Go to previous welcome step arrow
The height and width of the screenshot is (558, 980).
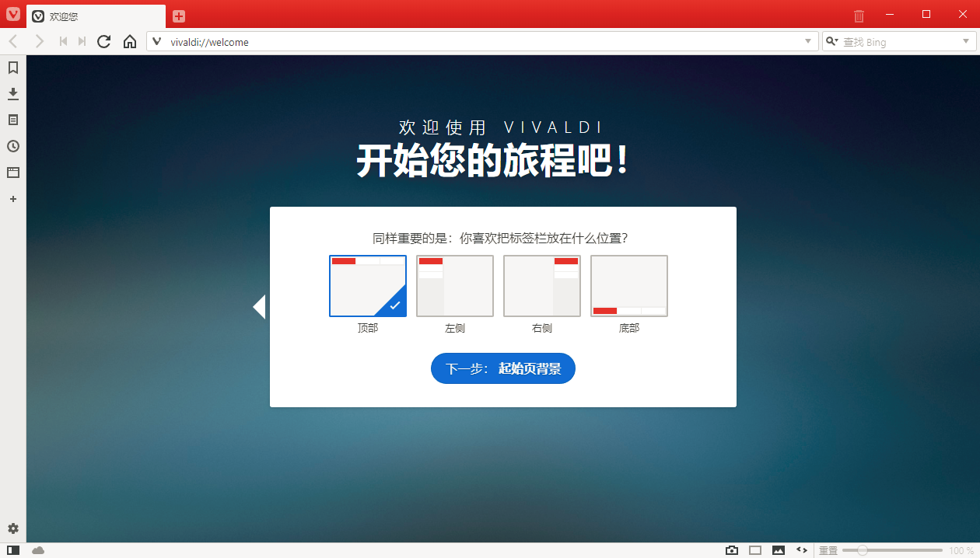click(x=259, y=306)
